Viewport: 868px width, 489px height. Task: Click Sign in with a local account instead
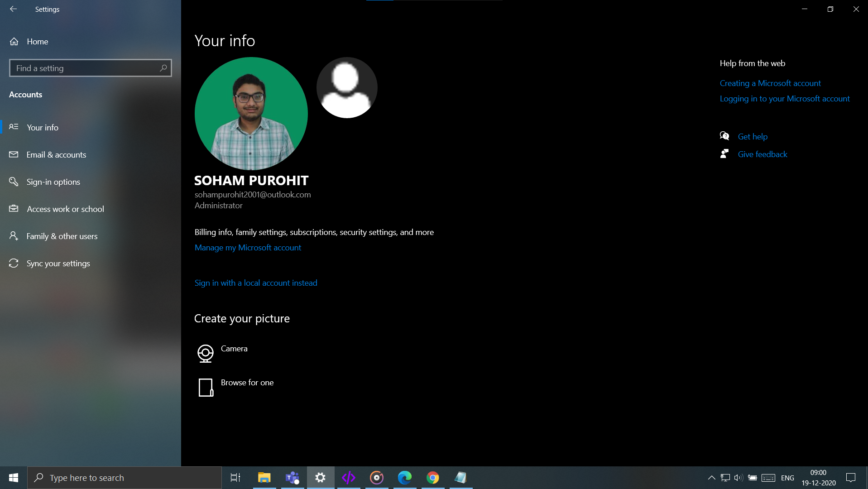(256, 283)
